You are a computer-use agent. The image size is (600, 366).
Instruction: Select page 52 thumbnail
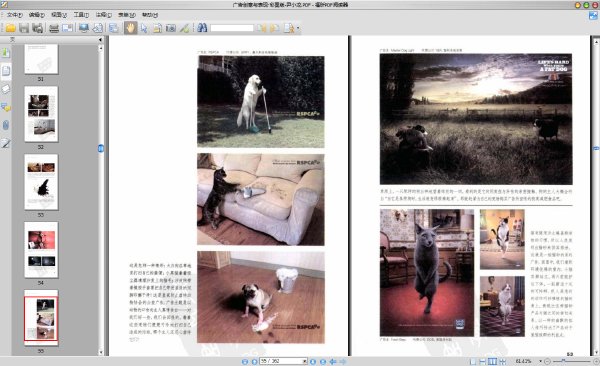[x=41, y=114]
